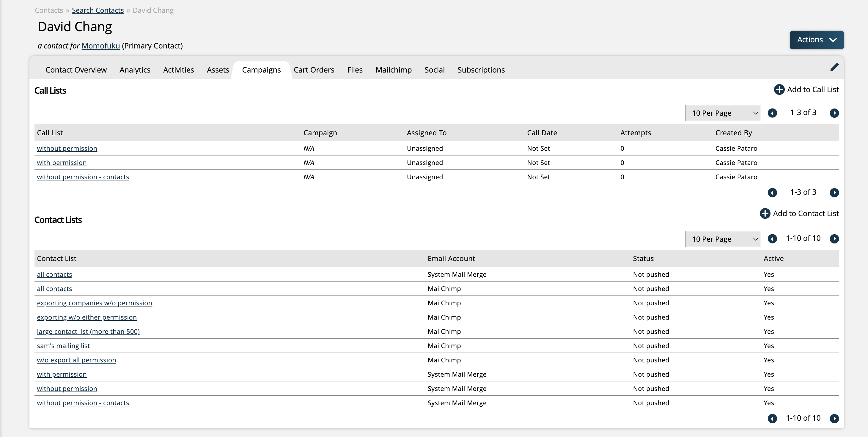Switch to the Mailchimp tab

pyautogui.click(x=393, y=70)
